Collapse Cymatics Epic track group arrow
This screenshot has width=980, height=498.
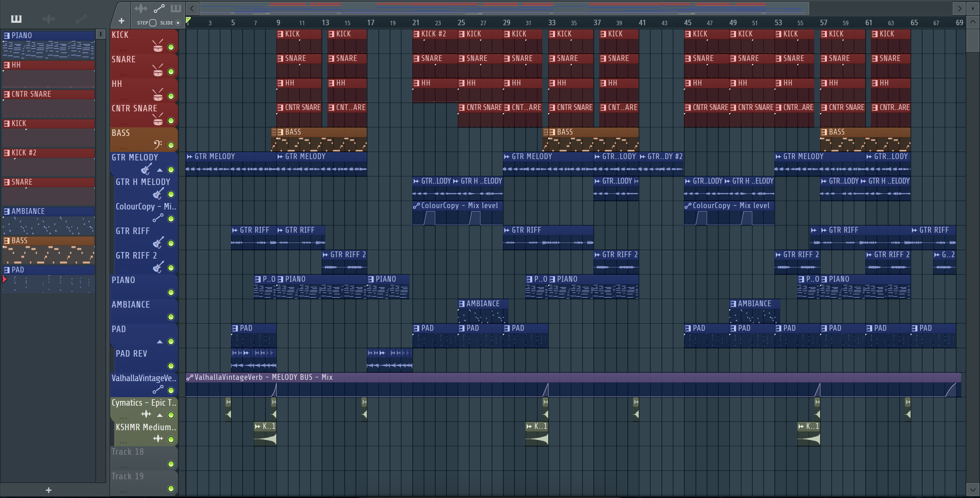pyautogui.click(x=160, y=415)
